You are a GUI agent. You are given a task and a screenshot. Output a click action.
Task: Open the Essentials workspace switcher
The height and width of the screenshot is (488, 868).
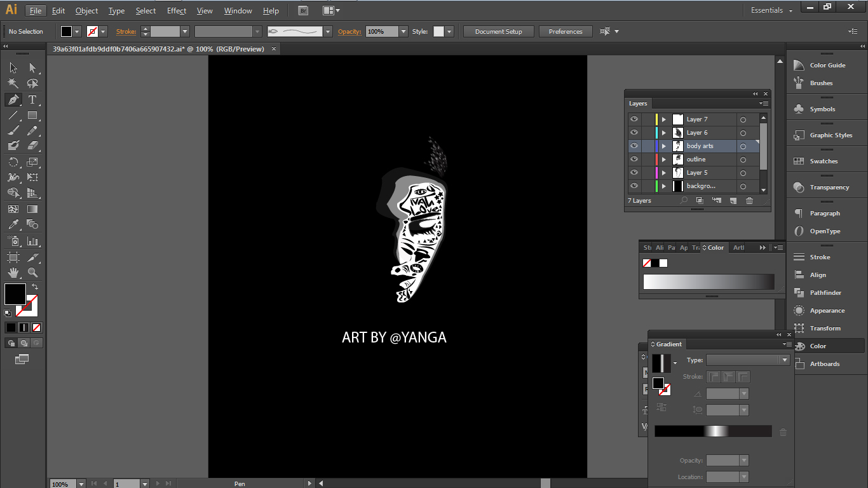[772, 10]
